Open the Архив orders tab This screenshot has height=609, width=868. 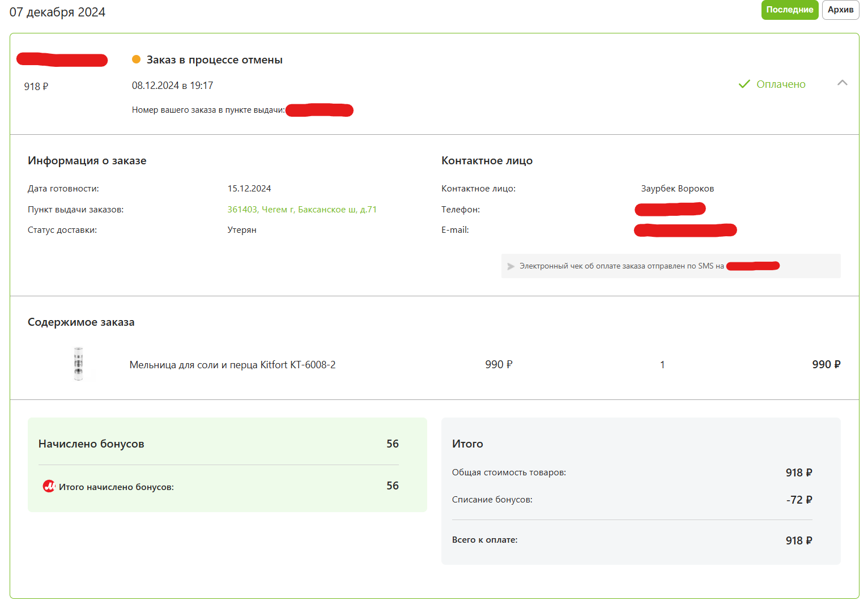[840, 10]
